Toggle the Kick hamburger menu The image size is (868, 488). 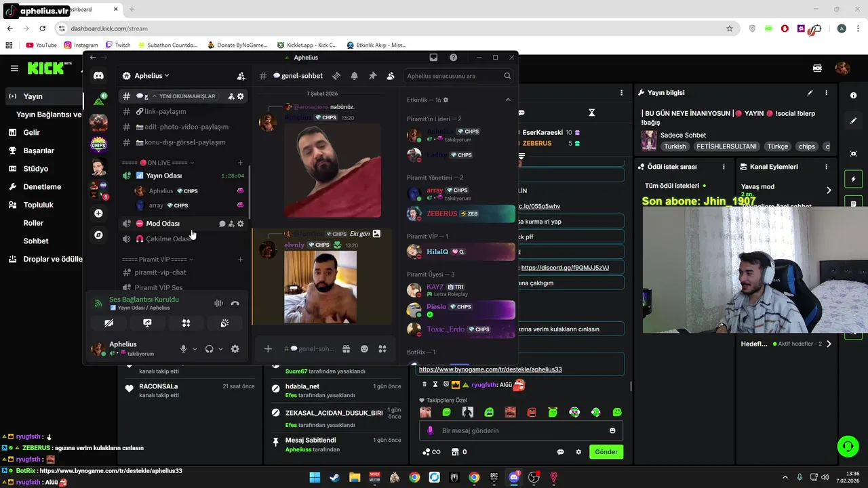(14, 68)
